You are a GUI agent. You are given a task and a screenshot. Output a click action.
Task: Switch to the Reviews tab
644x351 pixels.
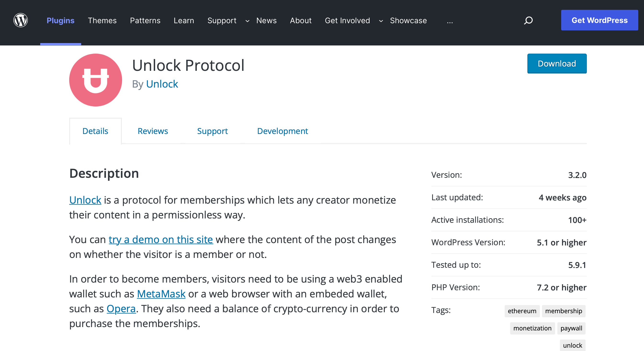point(153,131)
